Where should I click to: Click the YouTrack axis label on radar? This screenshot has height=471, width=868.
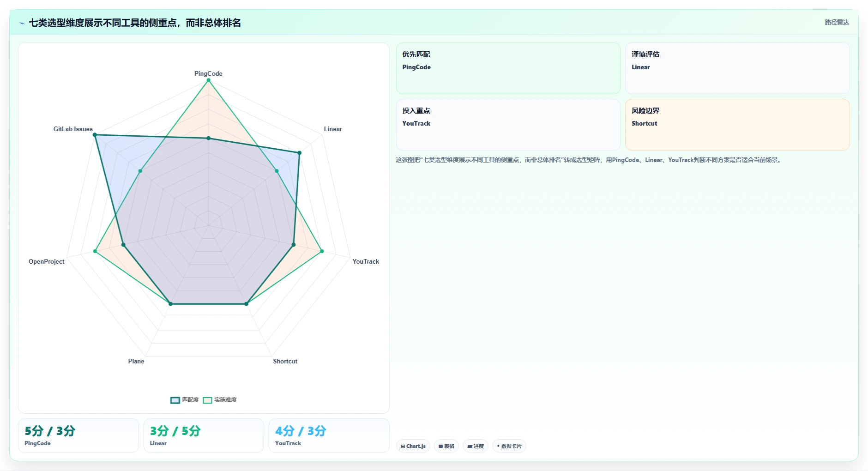click(x=366, y=261)
